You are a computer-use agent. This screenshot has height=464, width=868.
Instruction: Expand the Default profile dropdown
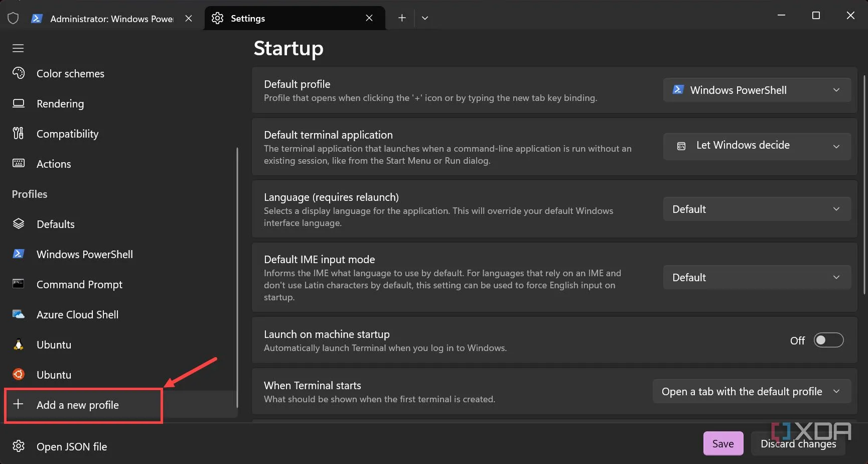coord(757,90)
